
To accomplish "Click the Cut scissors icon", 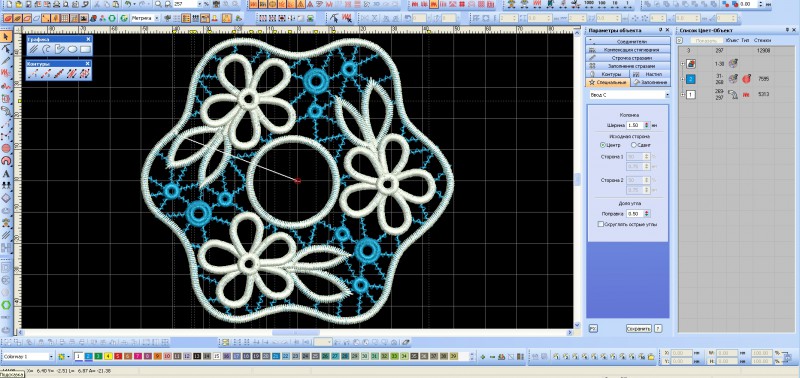I will (97, 4).
